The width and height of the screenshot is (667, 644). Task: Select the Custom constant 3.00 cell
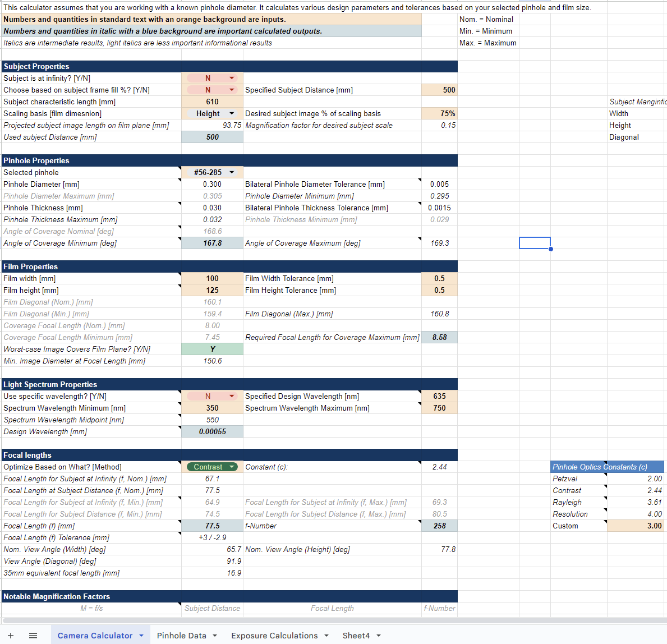point(635,526)
